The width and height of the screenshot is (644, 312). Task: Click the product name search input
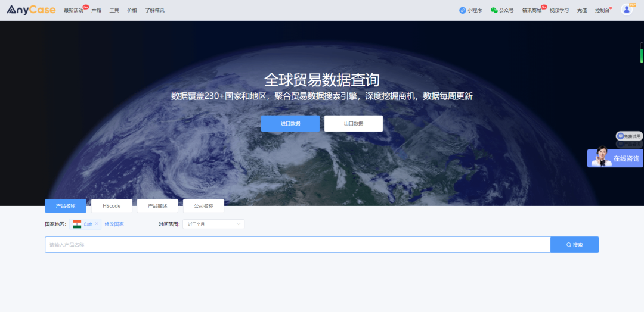tap(298, 245)
